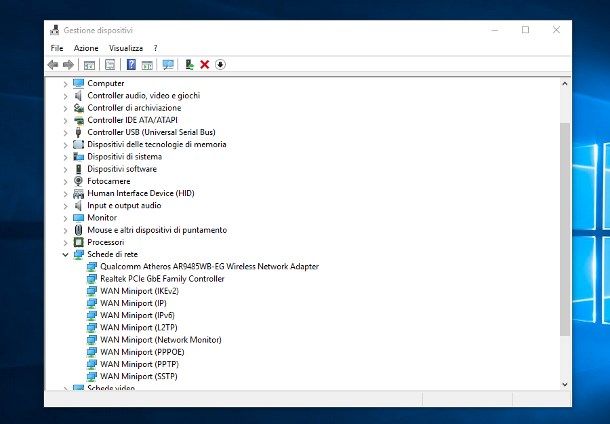Select WAN Miniport (IP)
The width and height of the screenshot is (610, 424).
point(133,303)
